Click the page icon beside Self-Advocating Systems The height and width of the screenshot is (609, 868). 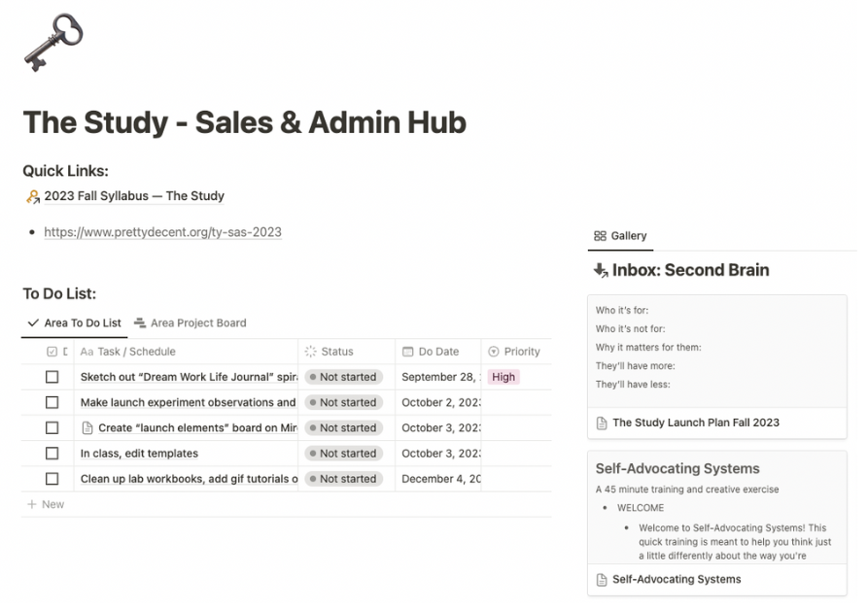click(x=602, y=580)
